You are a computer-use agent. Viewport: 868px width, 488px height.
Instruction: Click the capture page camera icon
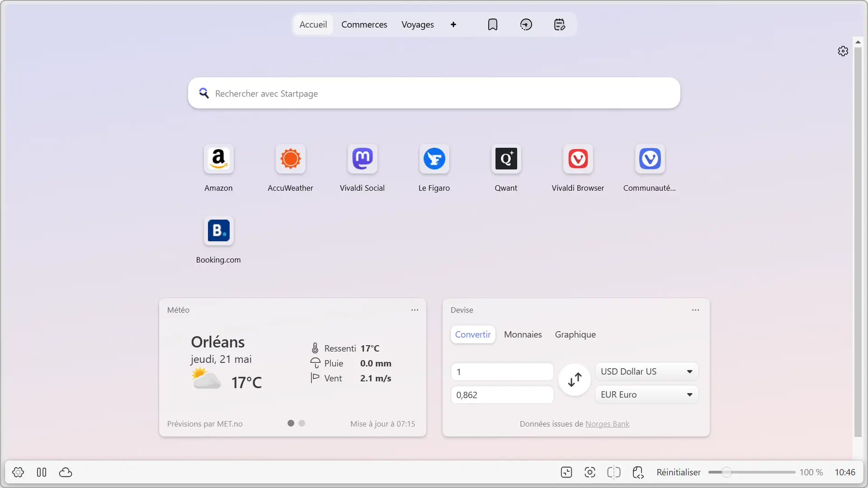coord(590,472)
